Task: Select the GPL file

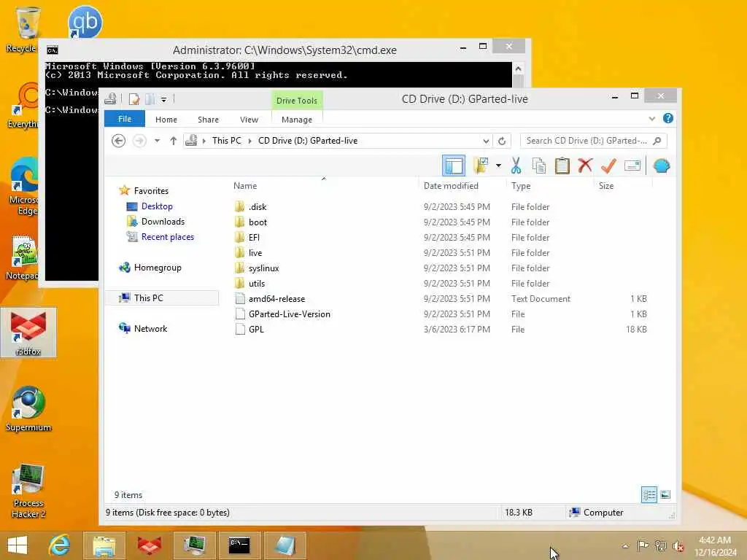Action: (256, 329)
